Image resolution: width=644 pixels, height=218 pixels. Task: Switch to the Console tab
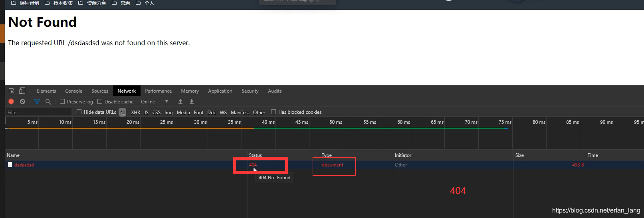click(x=74, y=91)
